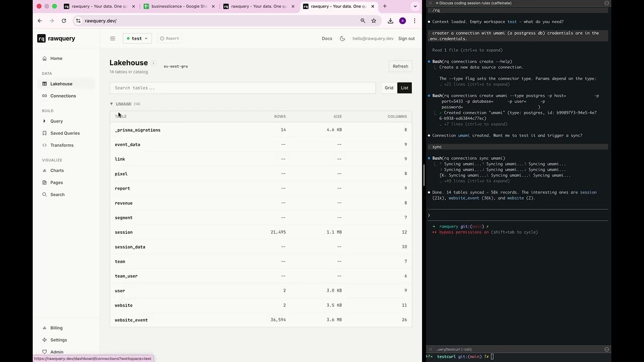Toggle dark mode with the moon icon

(x=341, y=38)
